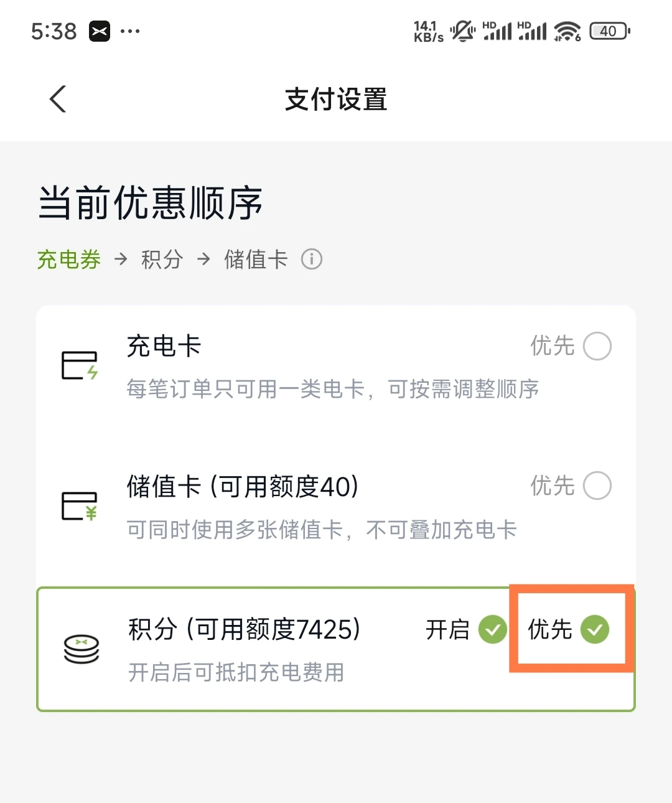672x803 pixels.
Task: Select 优先 radio for 储值卡
Action: [597, 486]
